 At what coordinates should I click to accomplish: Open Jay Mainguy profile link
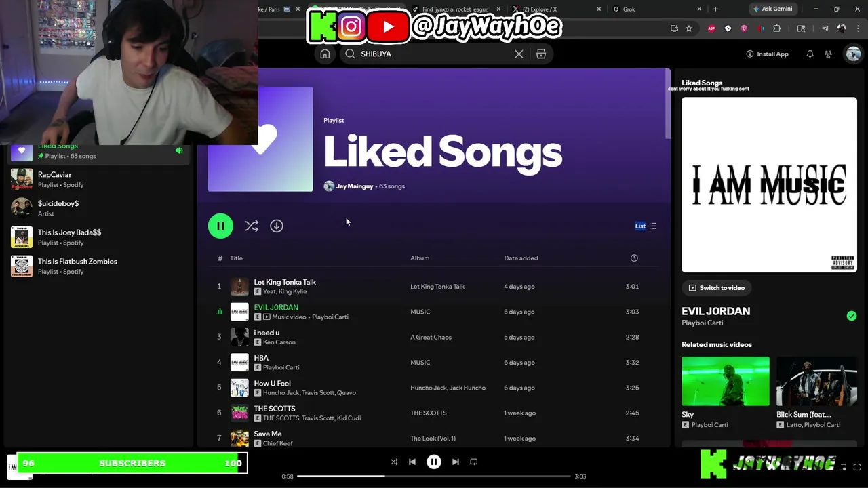[x=355, y=186]
